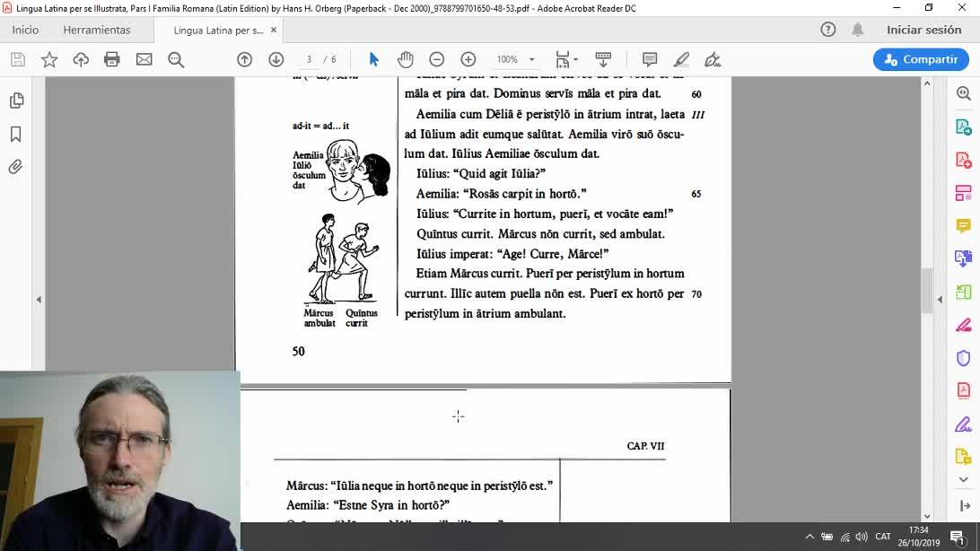The width and height of the screenshot is (980, 551).
Task: Click the Compartir button
Action: pos(921,59)
